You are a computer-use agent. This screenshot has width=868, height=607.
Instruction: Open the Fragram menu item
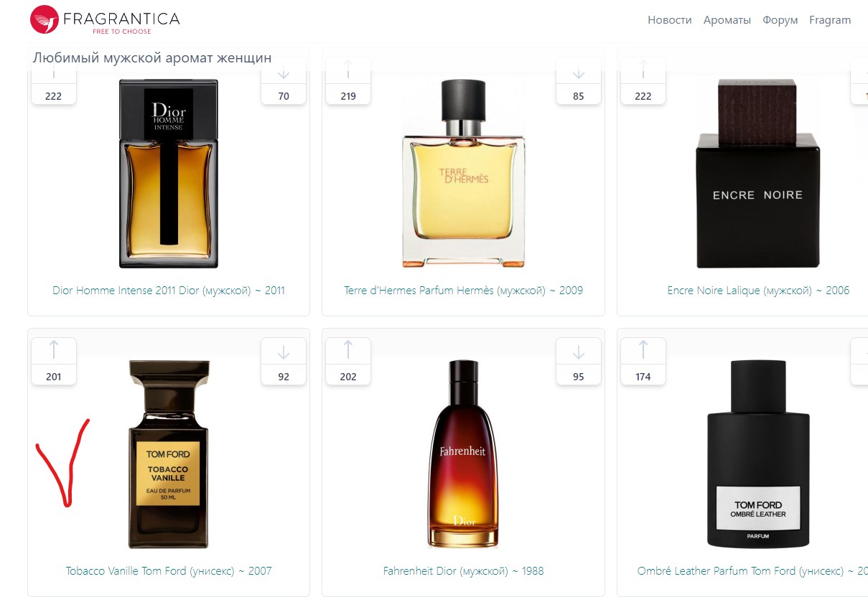[830, 20]
